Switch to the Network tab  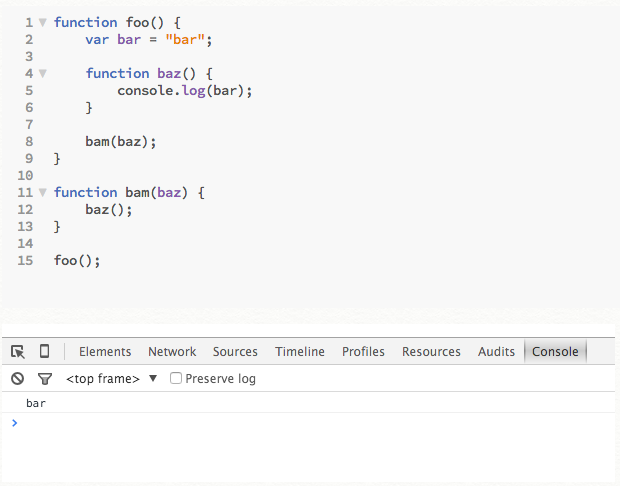(x=172, y=352)
